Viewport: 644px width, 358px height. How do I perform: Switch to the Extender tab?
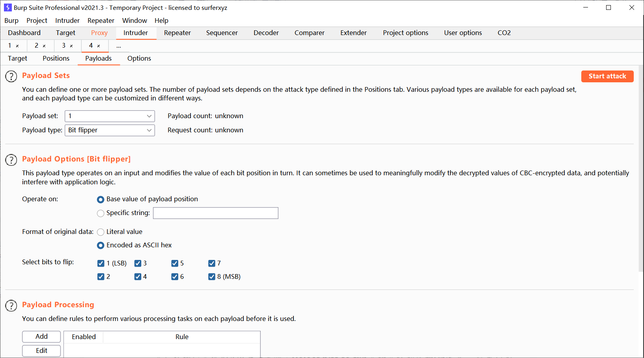click(354, 33)
